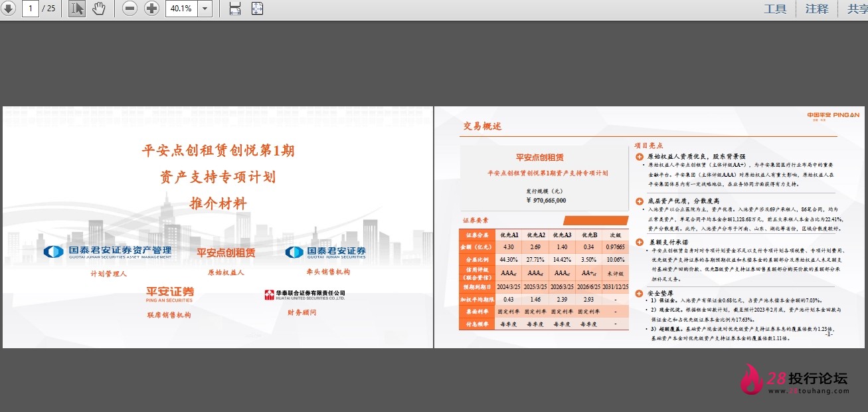Viewport: 868px width, 412px height.
Task: Click the ratio cell 10.06%
Action: (x=616, y=260)
